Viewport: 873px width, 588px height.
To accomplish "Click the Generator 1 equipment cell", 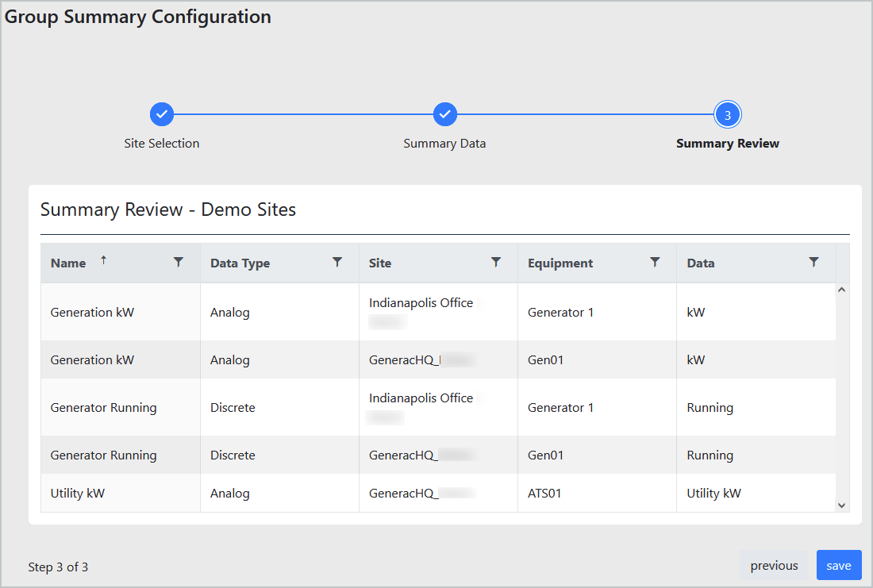I will pyautogui.click(x=561, y=312).
